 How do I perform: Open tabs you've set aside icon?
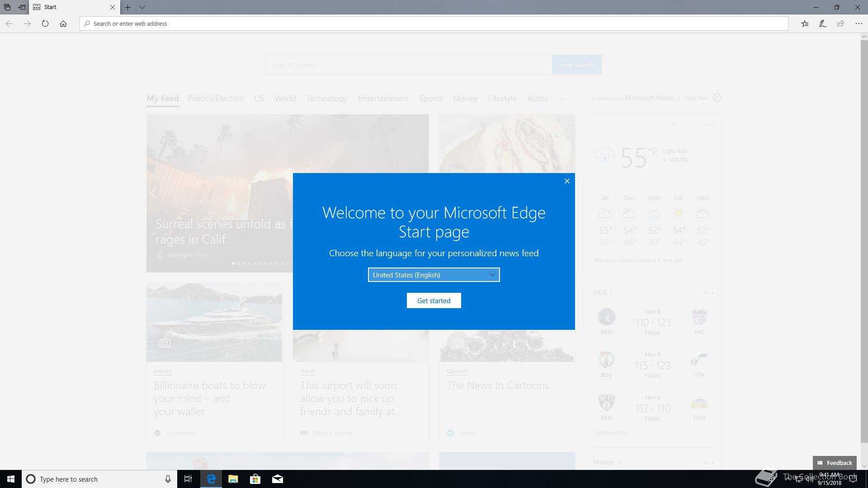pos(7,7)
